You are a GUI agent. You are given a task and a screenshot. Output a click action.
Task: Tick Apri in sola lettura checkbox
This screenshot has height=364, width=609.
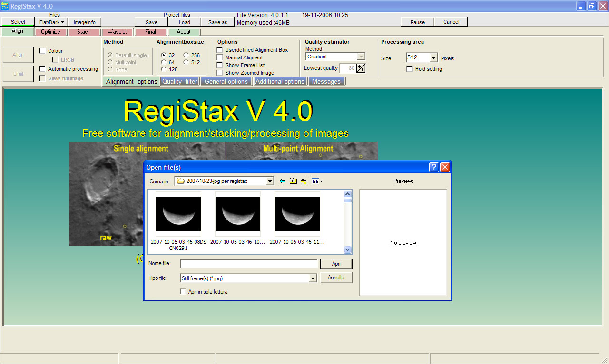(x=183, y=292)
